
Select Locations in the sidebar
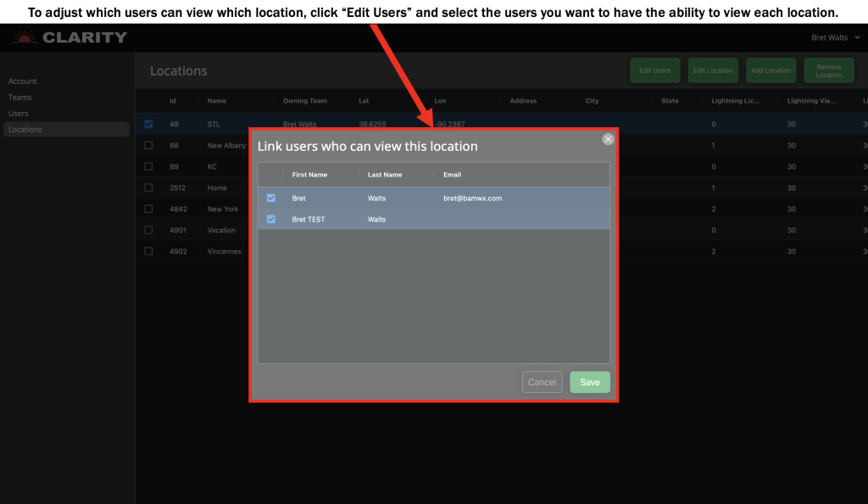[25, 129]
